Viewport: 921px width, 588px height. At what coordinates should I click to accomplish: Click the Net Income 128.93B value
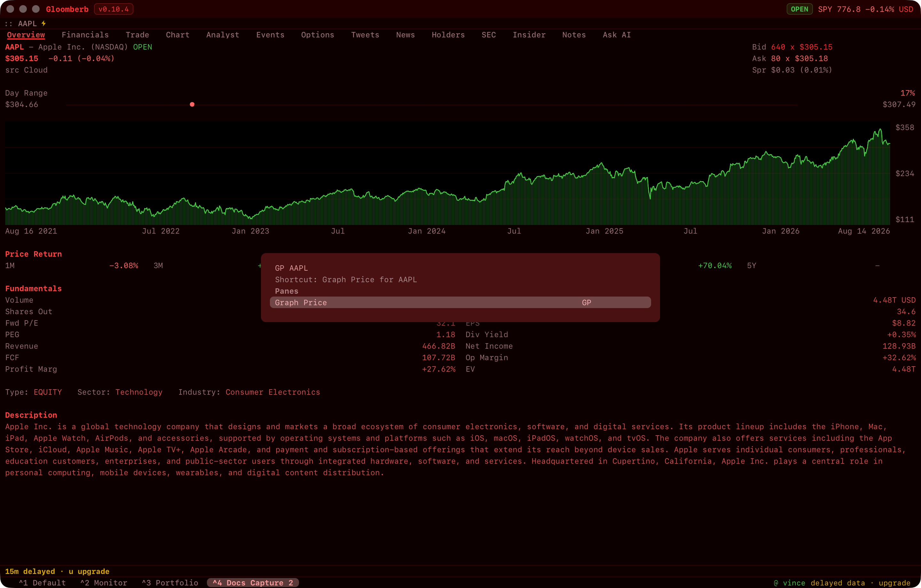click(x=899, y=346)
